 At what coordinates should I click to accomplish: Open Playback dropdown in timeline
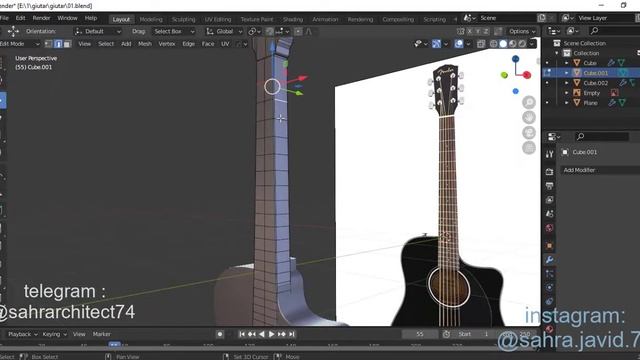(22, 334)
